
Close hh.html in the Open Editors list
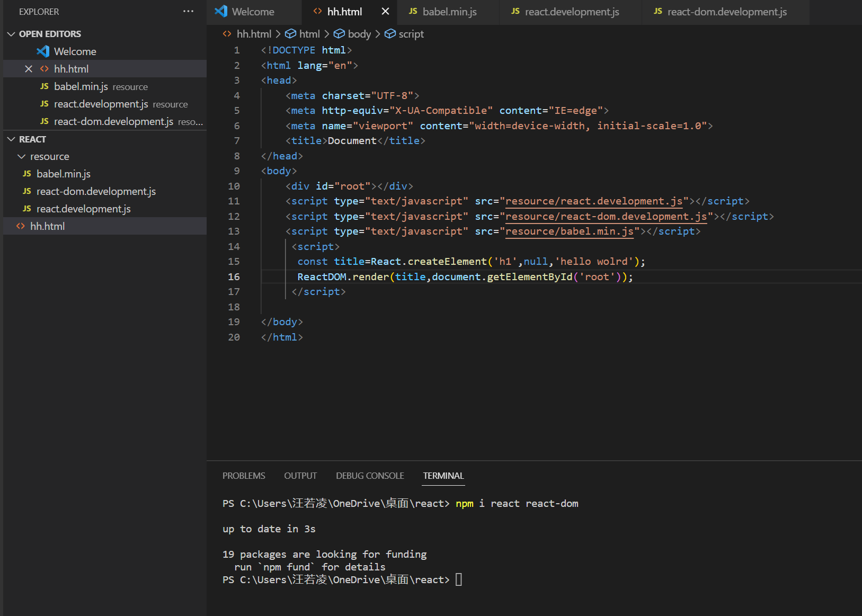29,69
